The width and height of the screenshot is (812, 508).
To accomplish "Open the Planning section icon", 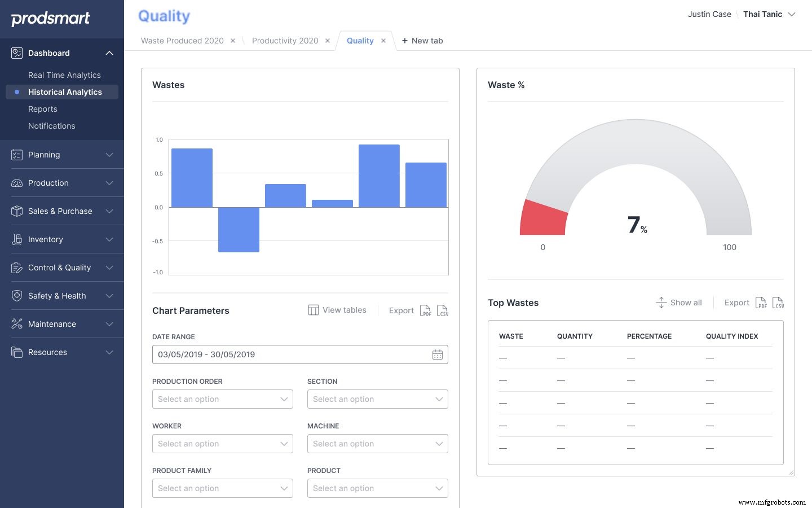I will pos(15,155).
